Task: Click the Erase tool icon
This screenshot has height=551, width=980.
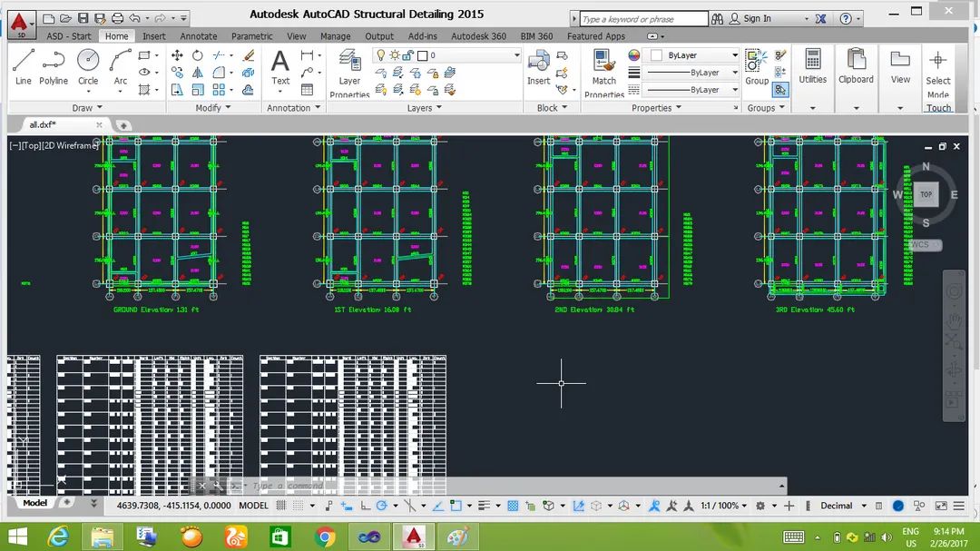Action: pyautogui.click(x=249, y=55)
